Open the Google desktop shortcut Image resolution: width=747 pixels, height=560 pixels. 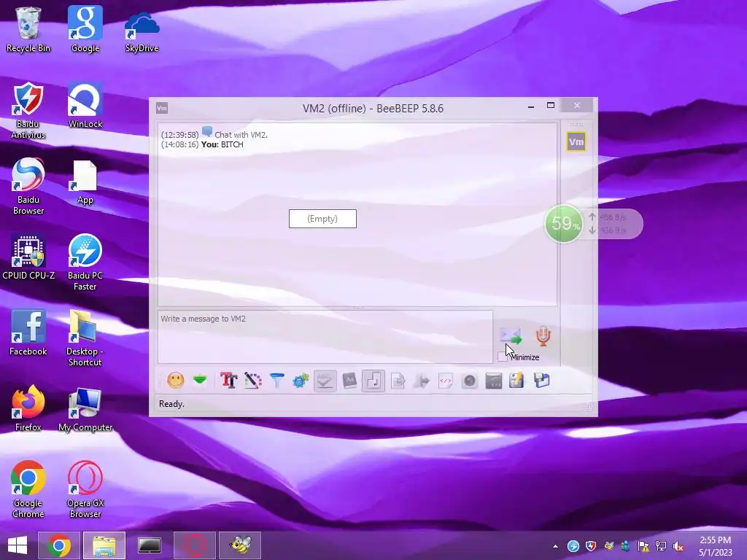(85, 29)
